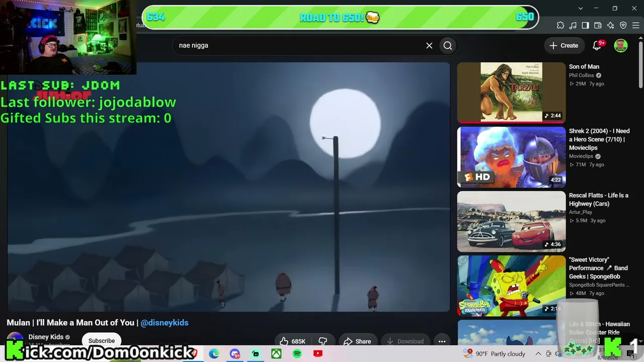
Task: Show hidden system tray icons chevron
Action: 538,354
